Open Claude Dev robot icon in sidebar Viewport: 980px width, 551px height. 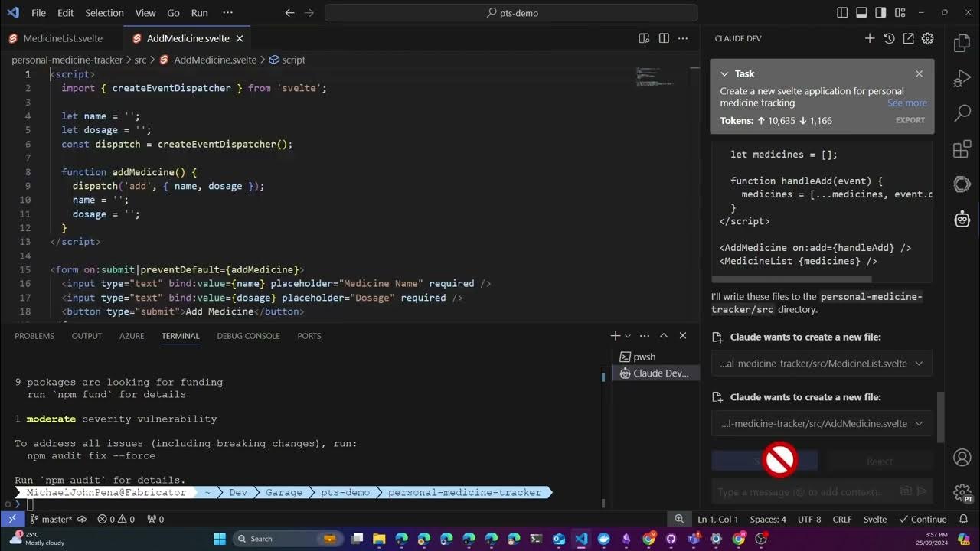(962, 220)
